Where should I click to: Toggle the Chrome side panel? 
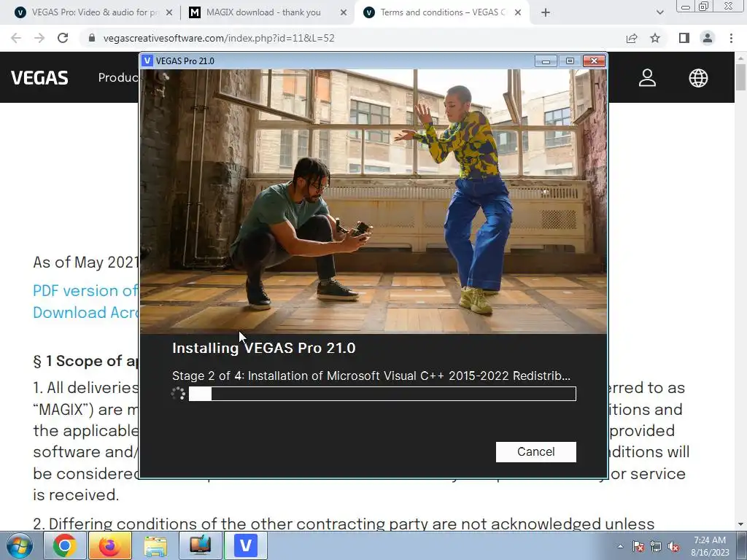point(684,38)
